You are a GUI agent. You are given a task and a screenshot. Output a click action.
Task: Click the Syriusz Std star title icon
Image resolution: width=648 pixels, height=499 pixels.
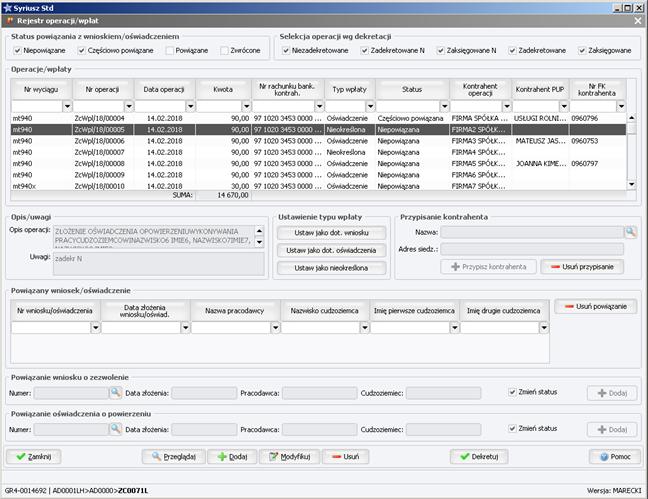click(7, 8)
